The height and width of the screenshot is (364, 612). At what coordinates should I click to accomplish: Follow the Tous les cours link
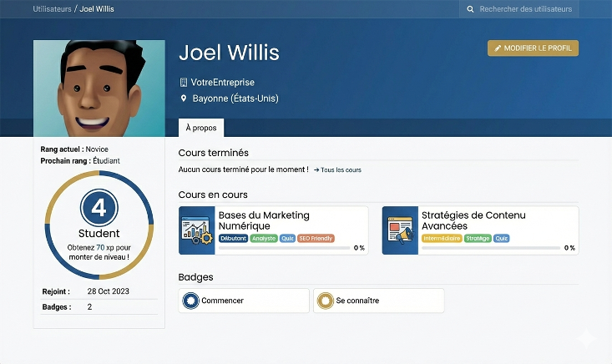(x=337, y=170)
